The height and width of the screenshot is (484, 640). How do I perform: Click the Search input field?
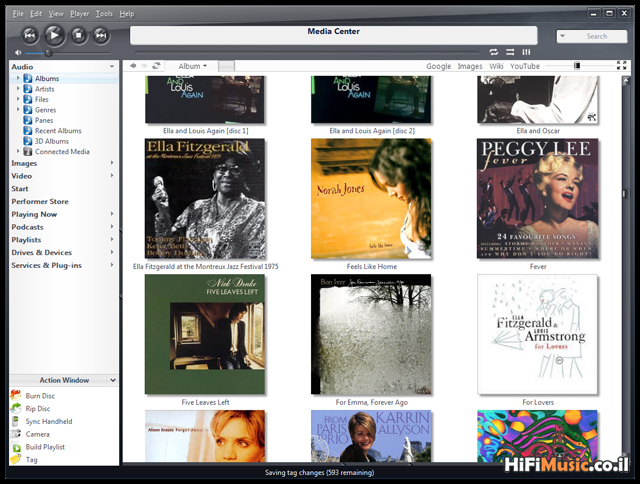point(596,36)
